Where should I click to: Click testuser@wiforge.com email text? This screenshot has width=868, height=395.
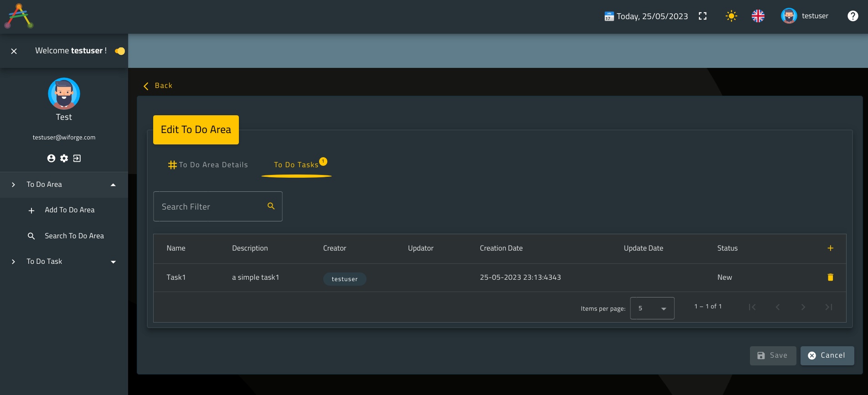point(64,138)
